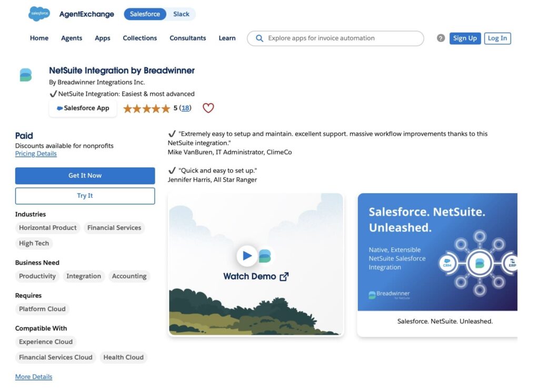Click Mike VanBuren testimonial attribution
This screenshot has height=392, width=539.
229,152
